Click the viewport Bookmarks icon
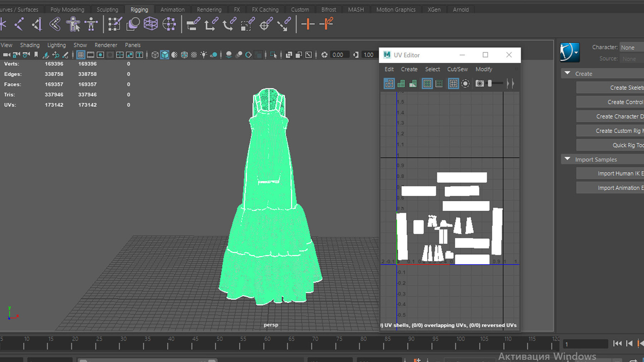The image size is (644, 362). [x=36, y=55]
